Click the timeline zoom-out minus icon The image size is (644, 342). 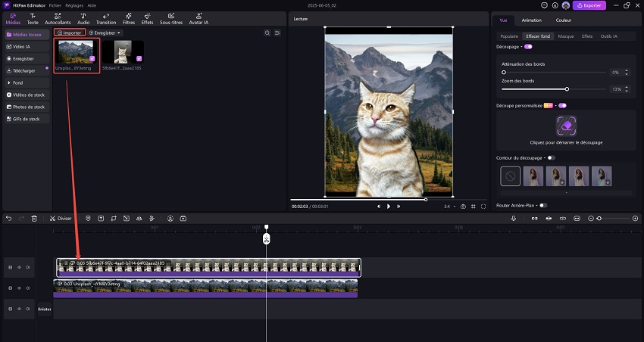pyautogui.click(x=591, y=219)
